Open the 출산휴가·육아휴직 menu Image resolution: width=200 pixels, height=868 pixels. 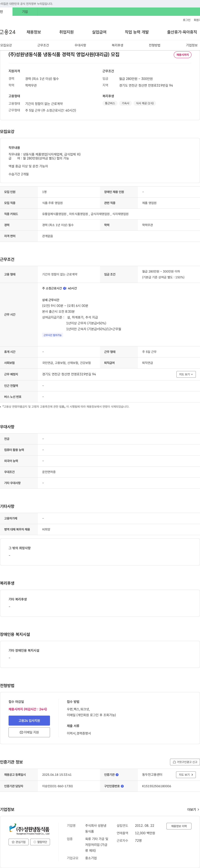[182, 32]
